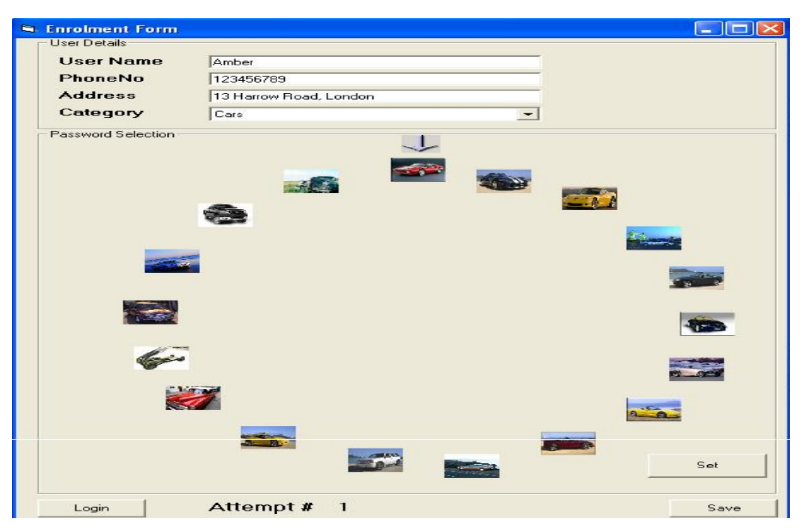807x532 pixels.
Task: Click the Save button
Action: click(x=723, y=508)
